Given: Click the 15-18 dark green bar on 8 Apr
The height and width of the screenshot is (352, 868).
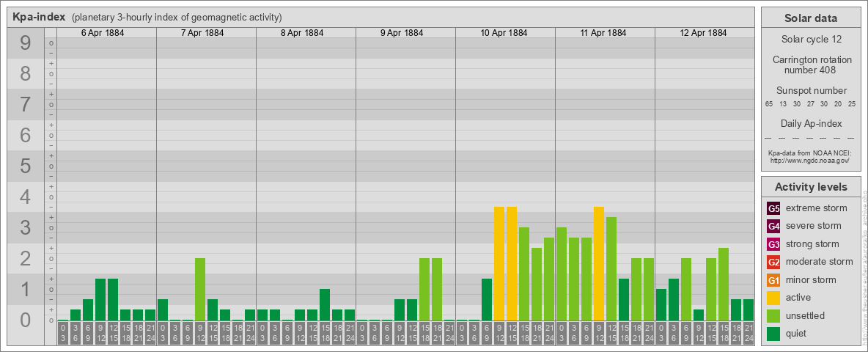Looking at the screenshot, I should pos(325,305).
